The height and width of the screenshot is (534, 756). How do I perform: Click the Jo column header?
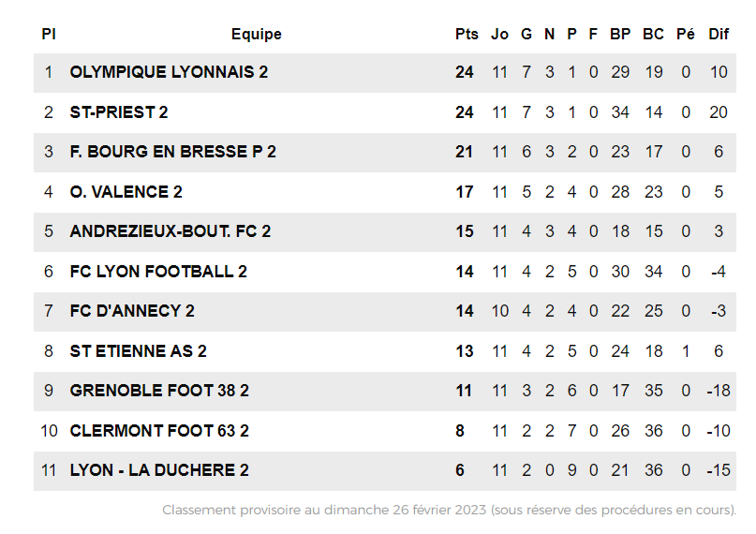pyautogui.click(x=500, y=34)
